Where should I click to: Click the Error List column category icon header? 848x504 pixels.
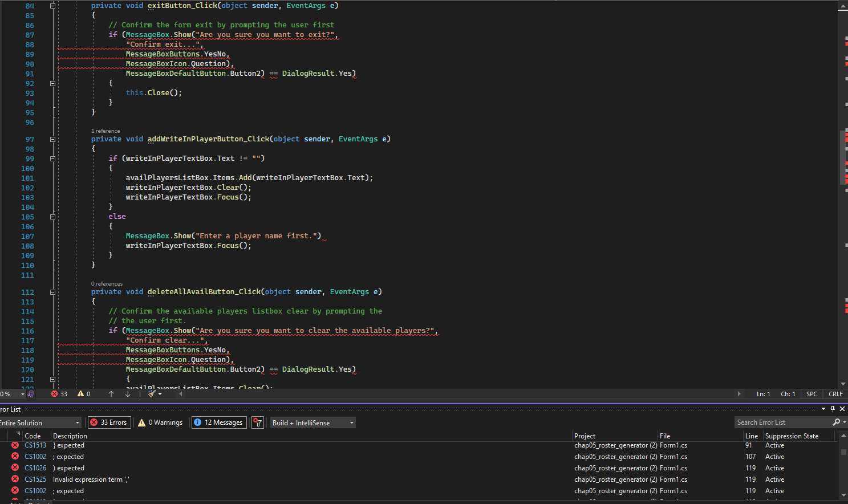coord(18,434)
